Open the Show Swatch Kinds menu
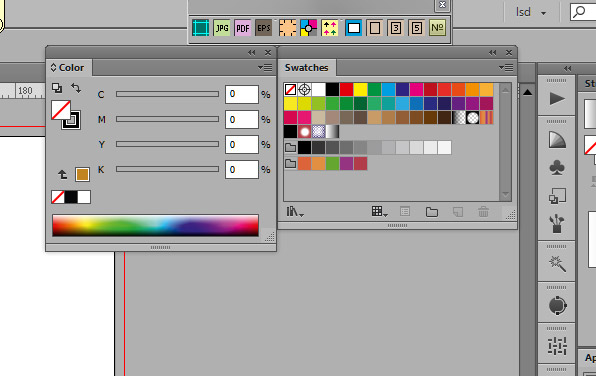The height and width of the screenshot is (376, 596). click(x=379, y=212)
